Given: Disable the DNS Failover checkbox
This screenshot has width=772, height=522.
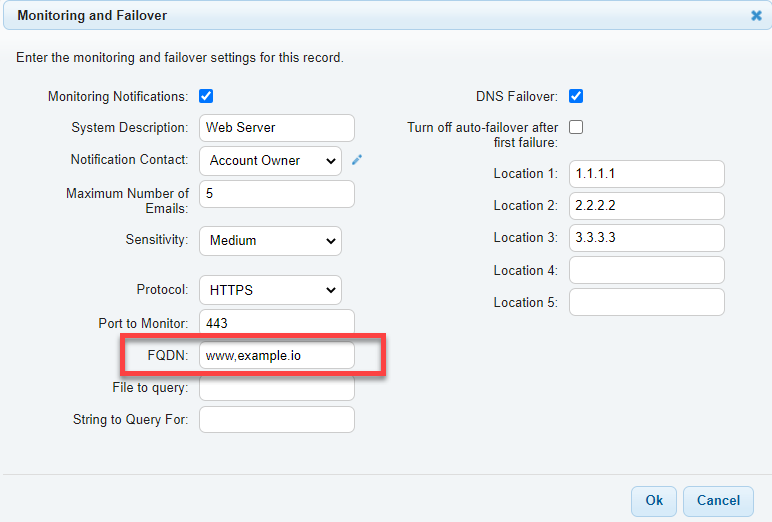Looking at the screenshot, I should 576,96.
